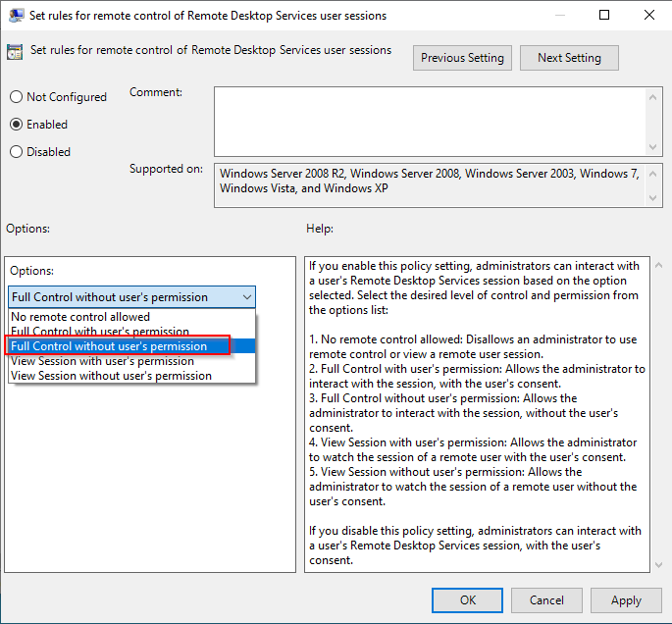
Task: Click the policy icon in the title bar
Action: click(x=17, y=16)
